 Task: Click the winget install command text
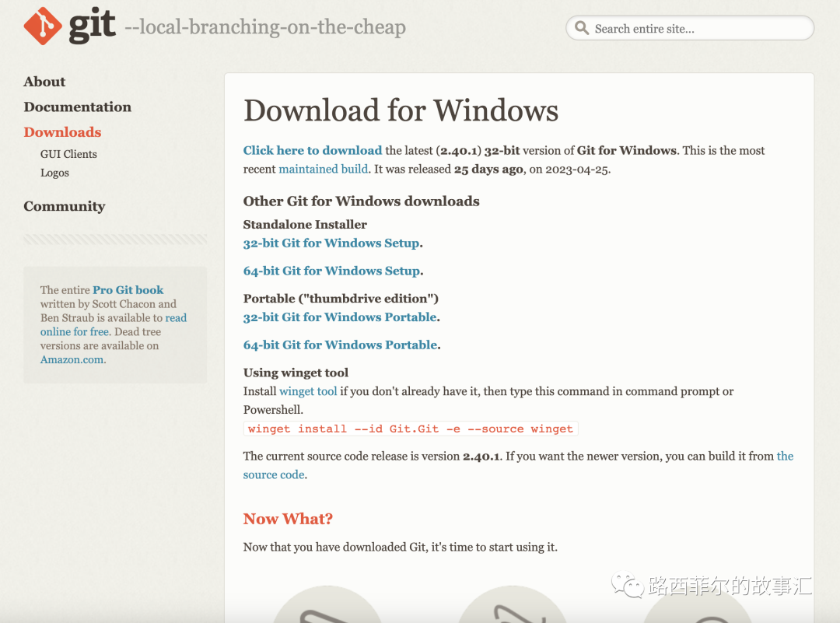[411, 429]
